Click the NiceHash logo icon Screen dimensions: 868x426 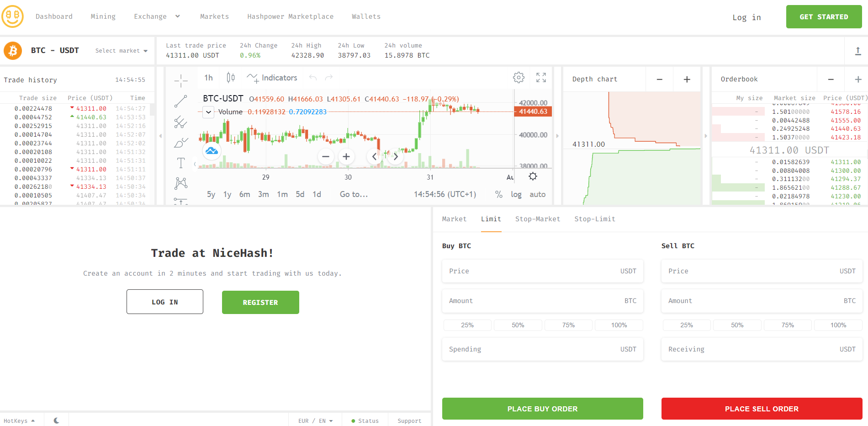tap(13, 16)
